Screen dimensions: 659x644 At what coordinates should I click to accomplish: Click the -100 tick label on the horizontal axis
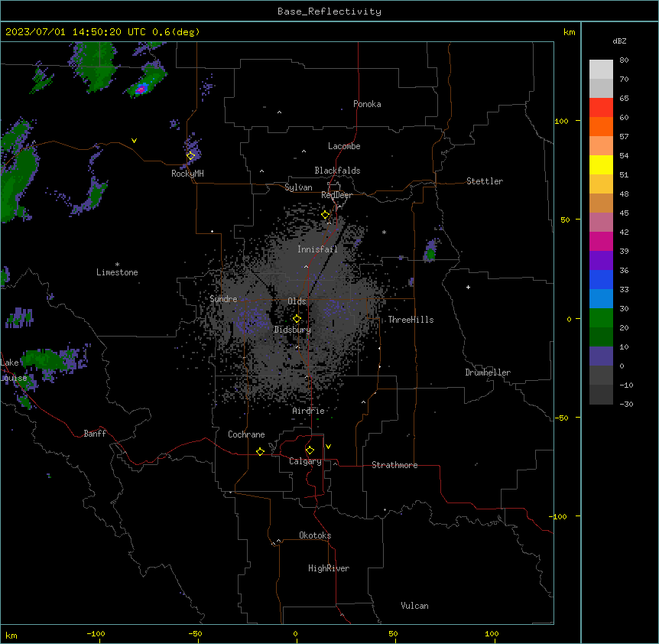click(96, 633)
